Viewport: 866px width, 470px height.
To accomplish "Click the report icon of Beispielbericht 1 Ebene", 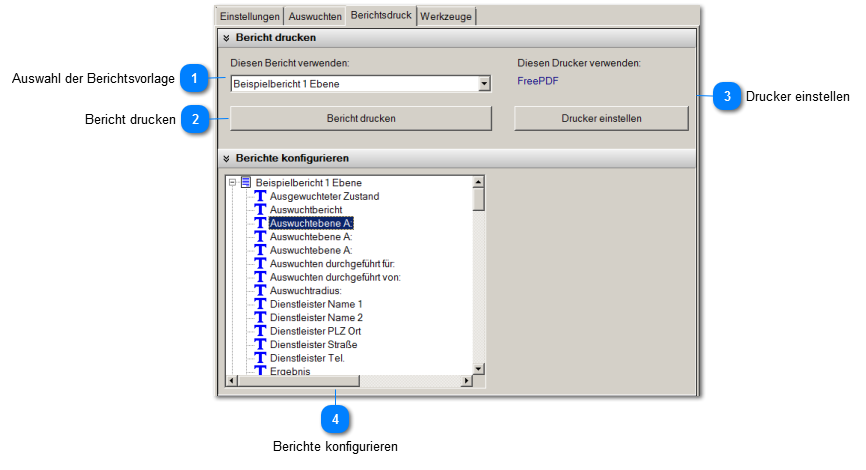I will (x=246, y=183).
